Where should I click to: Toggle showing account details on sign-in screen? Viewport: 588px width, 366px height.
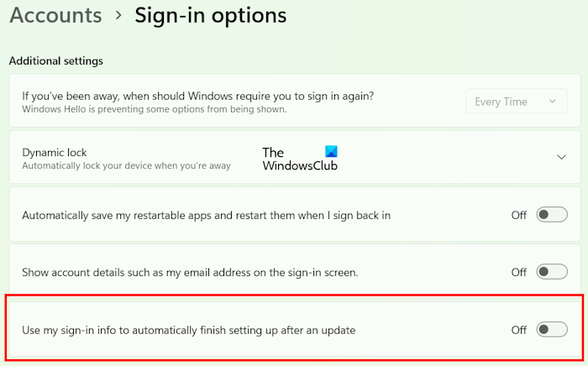(x=553, y=272)
